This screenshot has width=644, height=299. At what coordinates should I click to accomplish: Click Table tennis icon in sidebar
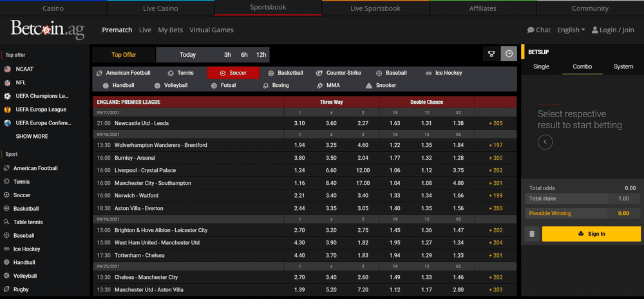point(6,222)
